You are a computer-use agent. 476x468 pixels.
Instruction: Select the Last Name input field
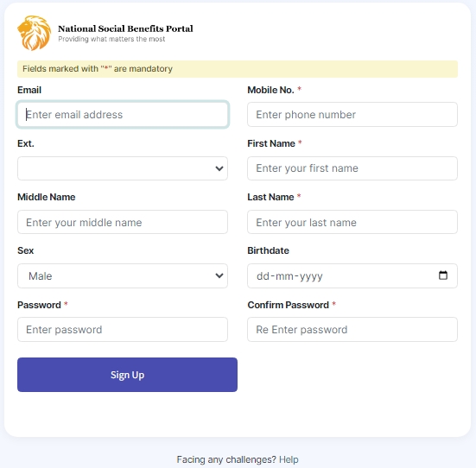(x=352, y=222)
